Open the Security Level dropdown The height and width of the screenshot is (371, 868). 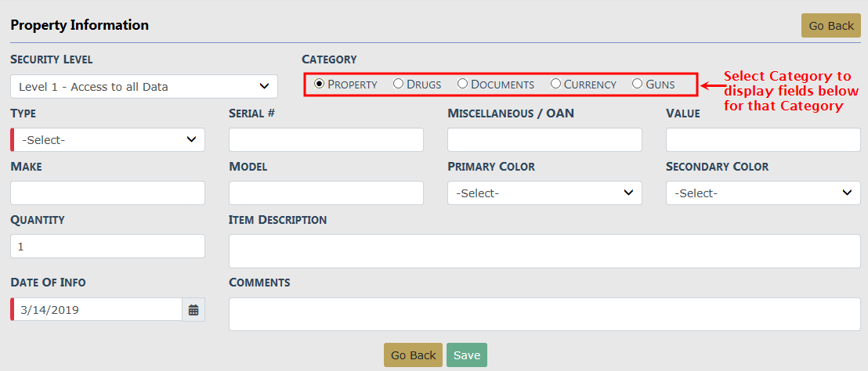[144, 87]
